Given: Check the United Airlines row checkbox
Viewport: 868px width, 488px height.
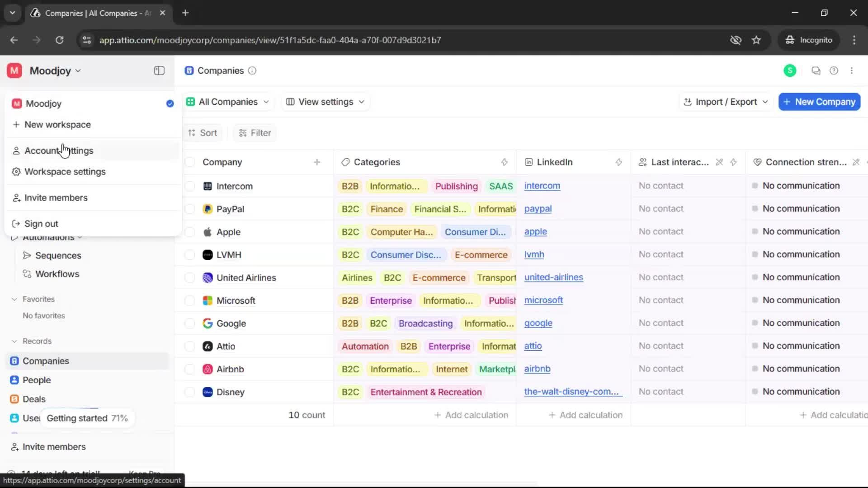Looking at the screenshot, I should tap(190, 277).
